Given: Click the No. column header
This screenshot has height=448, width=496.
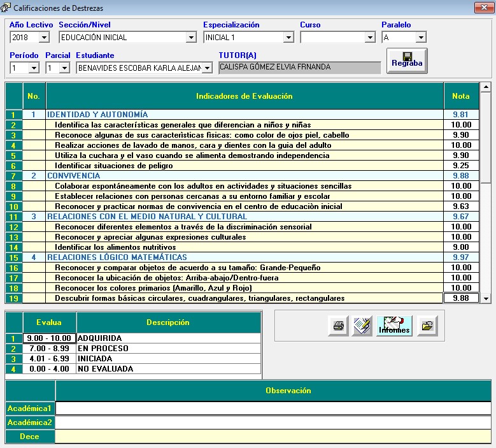Looking at the screenshot, I should click(34, 96).
